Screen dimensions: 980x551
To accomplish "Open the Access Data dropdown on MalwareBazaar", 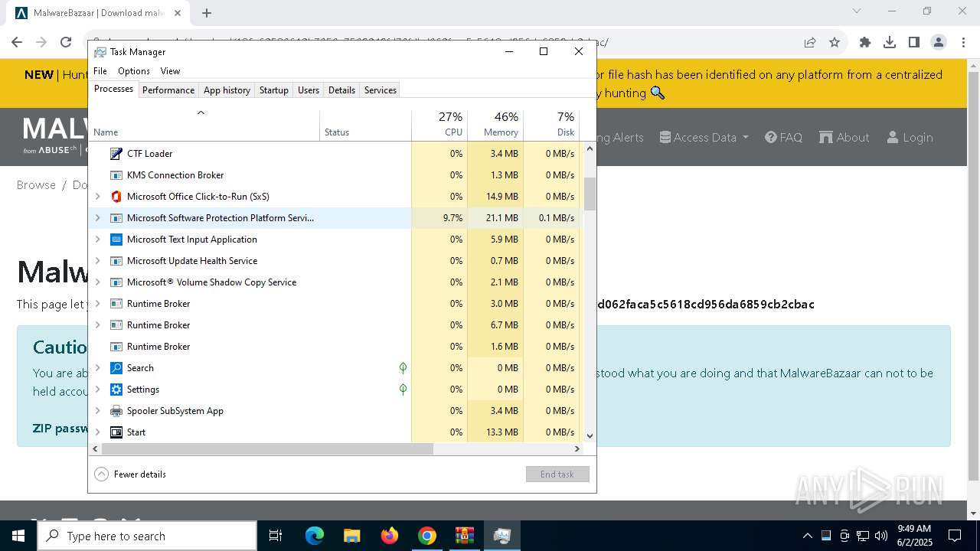I will [704, 138].
